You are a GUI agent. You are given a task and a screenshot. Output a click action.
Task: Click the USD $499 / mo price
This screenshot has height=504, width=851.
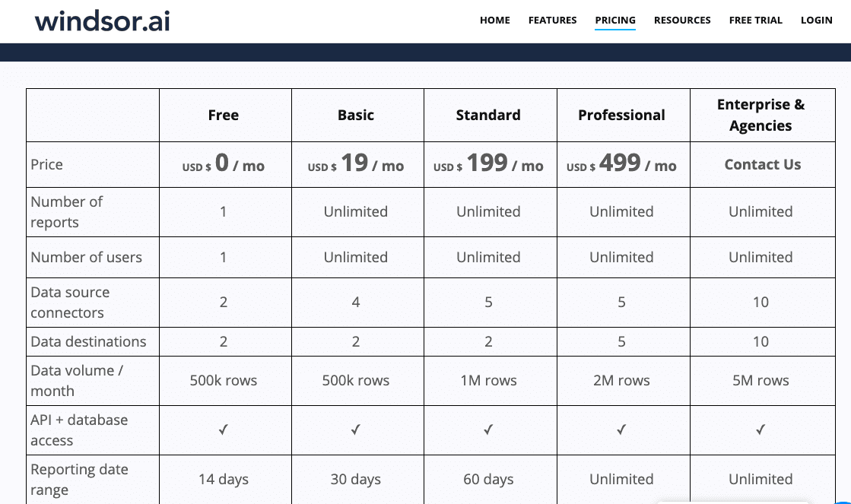click(621, 164)
